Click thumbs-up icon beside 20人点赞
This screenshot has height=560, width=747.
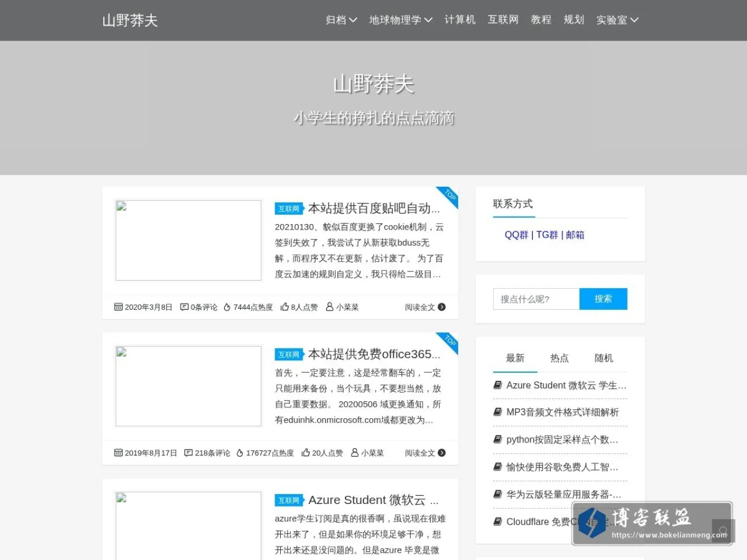coord(306,452)
